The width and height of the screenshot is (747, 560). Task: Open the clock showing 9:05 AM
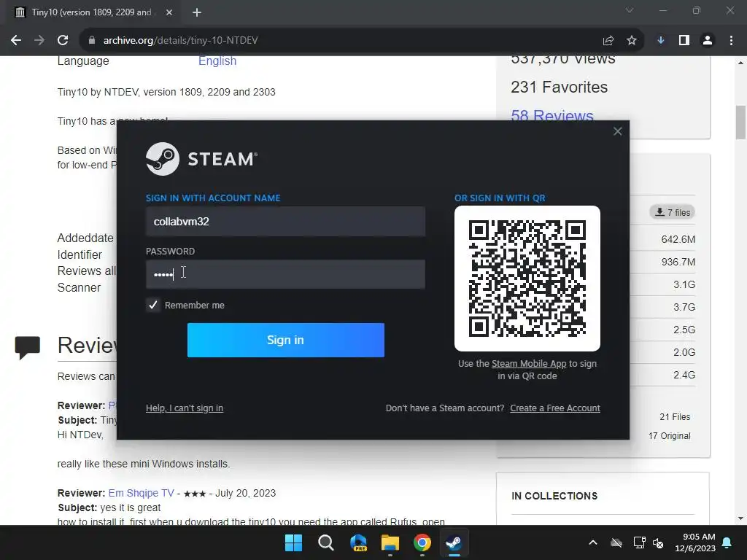pos(695,542)
